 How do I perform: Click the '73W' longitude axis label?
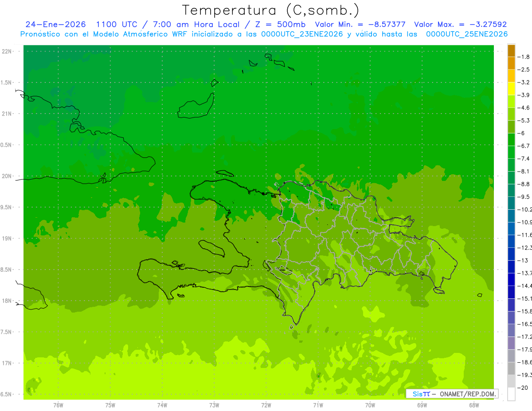(214, 405)
